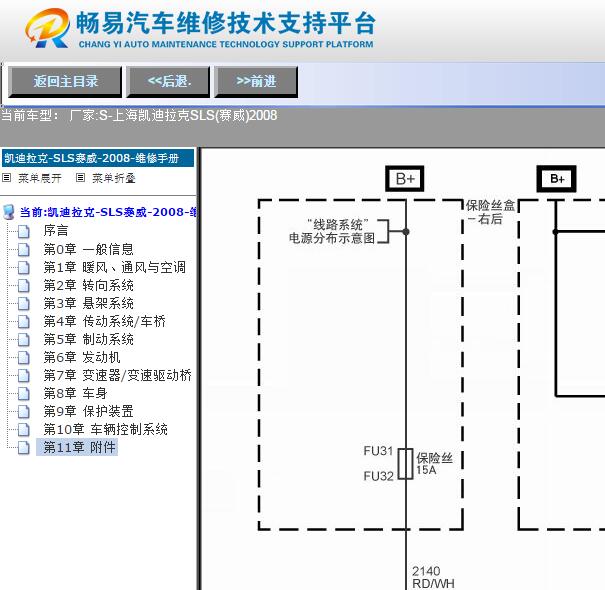This screenshot has width=605, height=590.
Task: Expand all menus via 菜单展开
Action: pos(40,178)
